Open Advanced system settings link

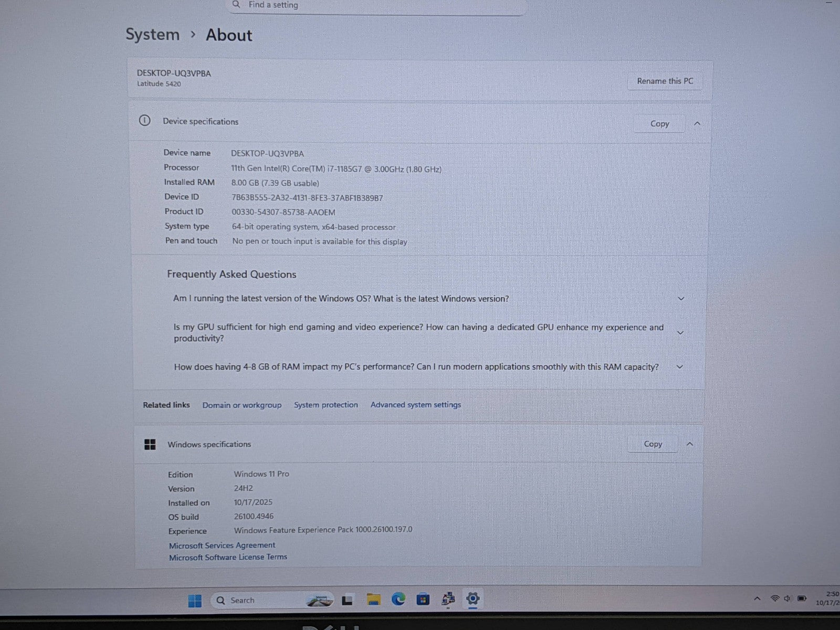coord(415,405)
